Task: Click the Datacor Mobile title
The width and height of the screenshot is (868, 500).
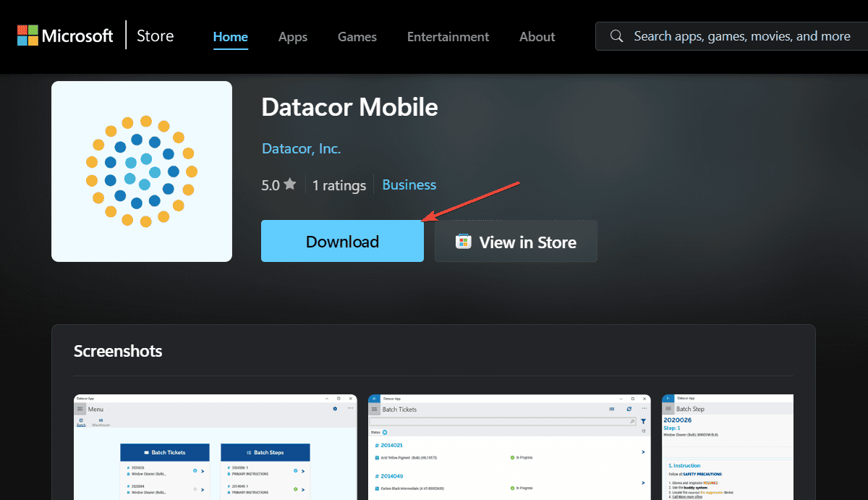Action: [349, 108]
